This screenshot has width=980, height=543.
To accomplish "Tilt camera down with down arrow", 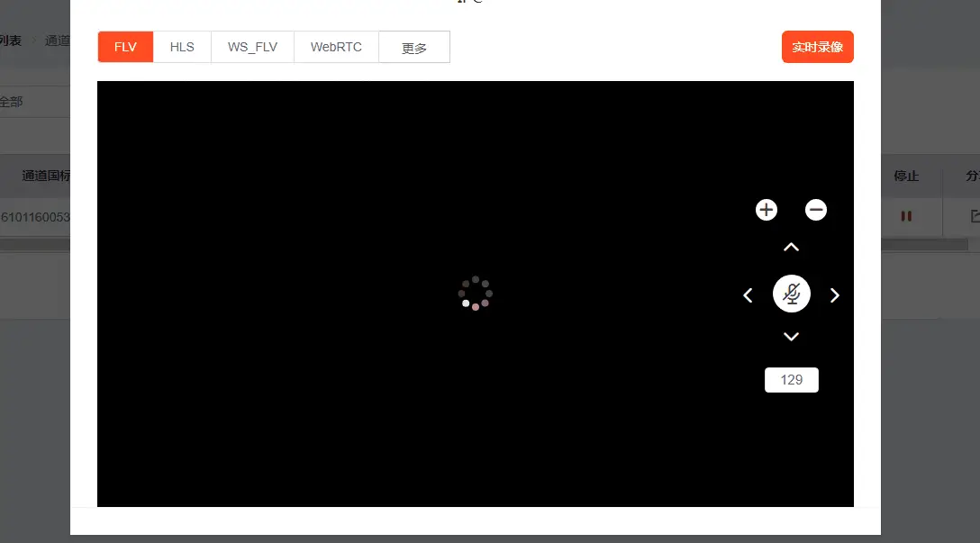I will tap(791, 337).
